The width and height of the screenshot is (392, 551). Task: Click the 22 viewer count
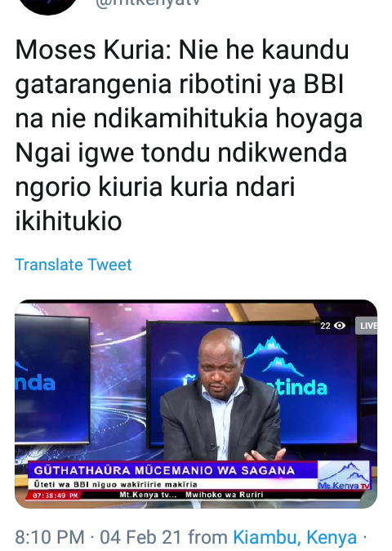click(325, 326)
